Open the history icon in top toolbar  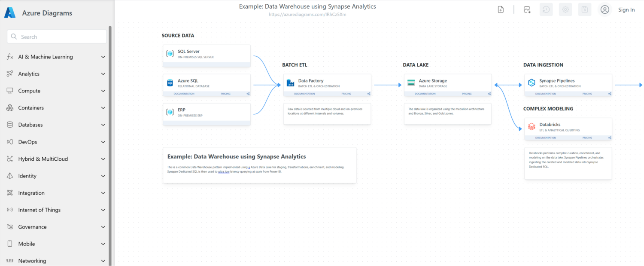click(x=546, y=9)
